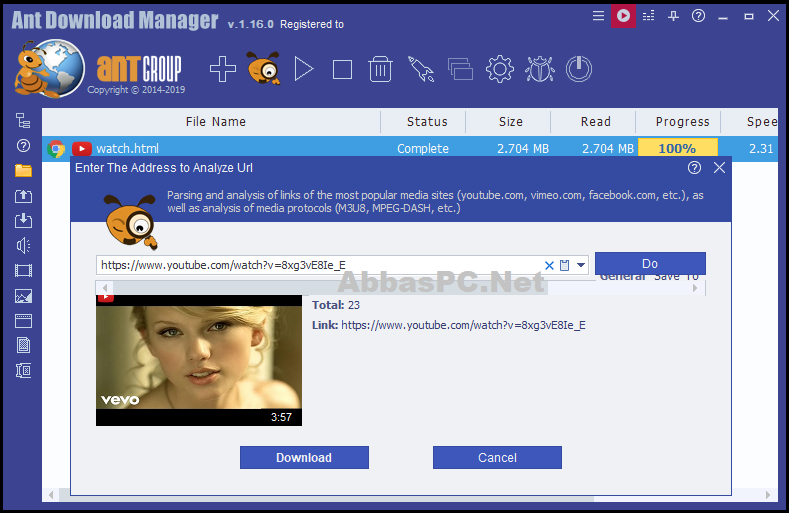
Task: Click the Total: 23 text
Action: pyautogui.click(x=336, y=305)
